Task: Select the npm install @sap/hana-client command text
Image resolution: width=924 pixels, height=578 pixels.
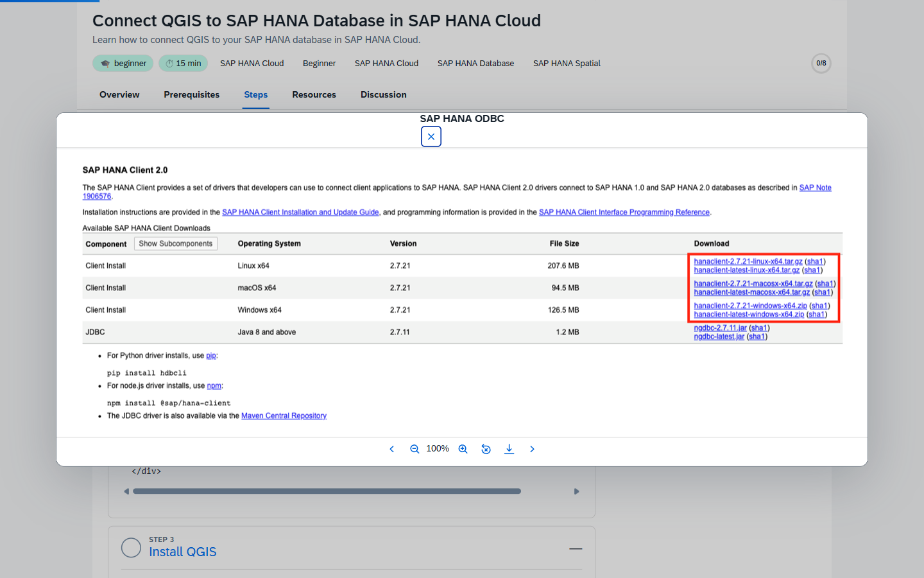Action: click(169, 403)
